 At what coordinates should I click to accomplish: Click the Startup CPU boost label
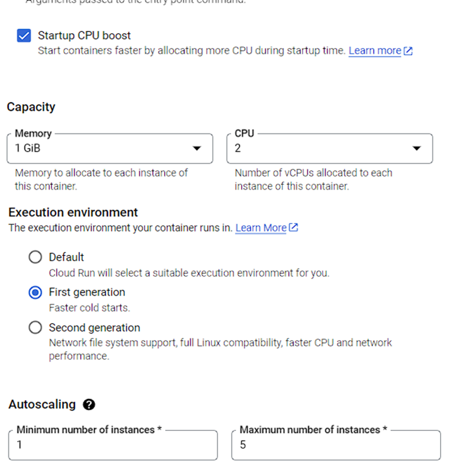point(84,36)
